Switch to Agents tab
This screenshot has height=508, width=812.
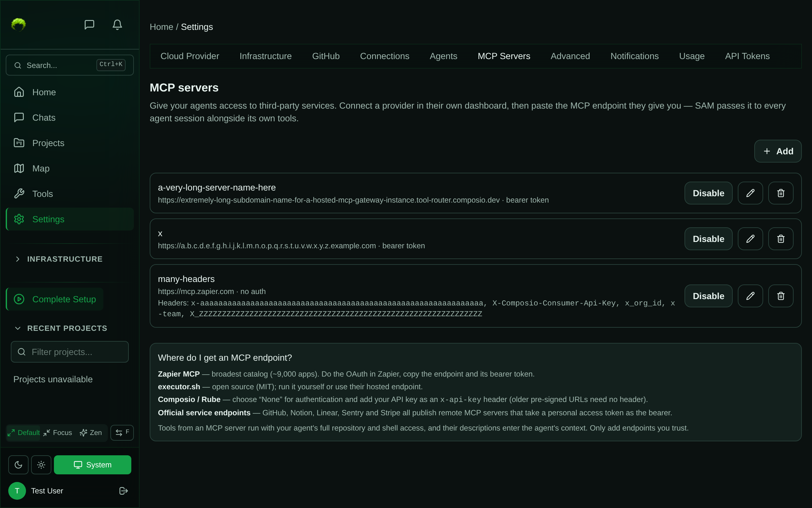pos(443,56)
